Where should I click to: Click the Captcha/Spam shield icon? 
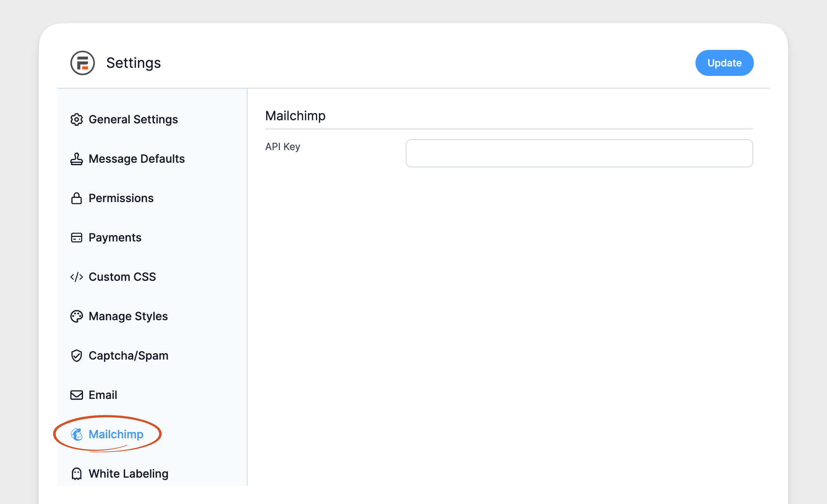pos(77,356)
